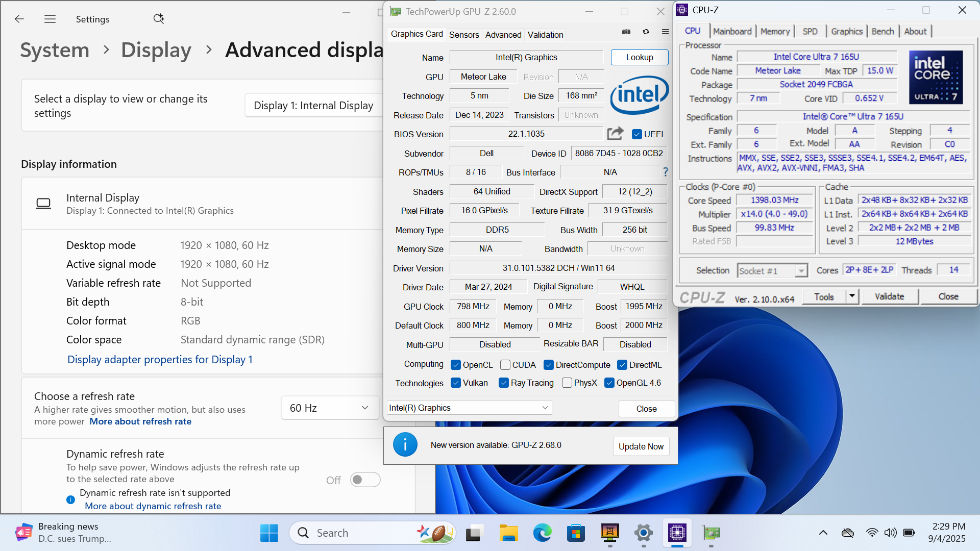Click the GPU-Z screenshot camera icon
Image resolution: width=980 pixels, height=551 pixels.
(626, 32)
